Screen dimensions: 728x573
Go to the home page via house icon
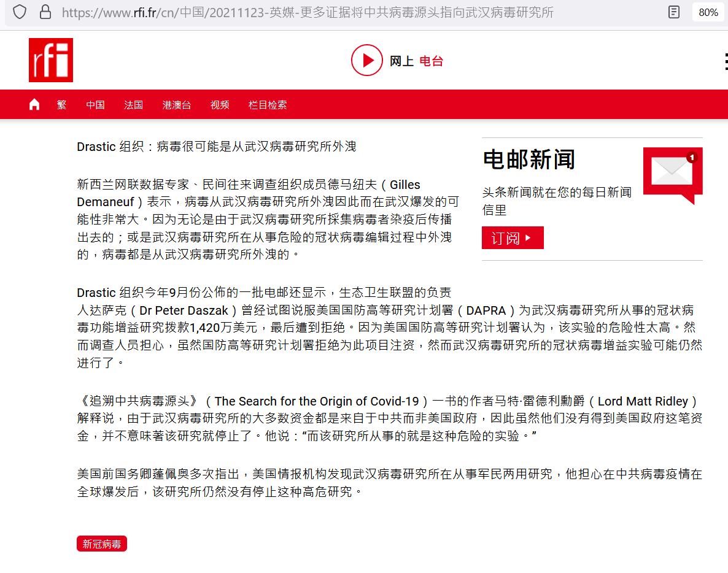(x=34, y=105)
